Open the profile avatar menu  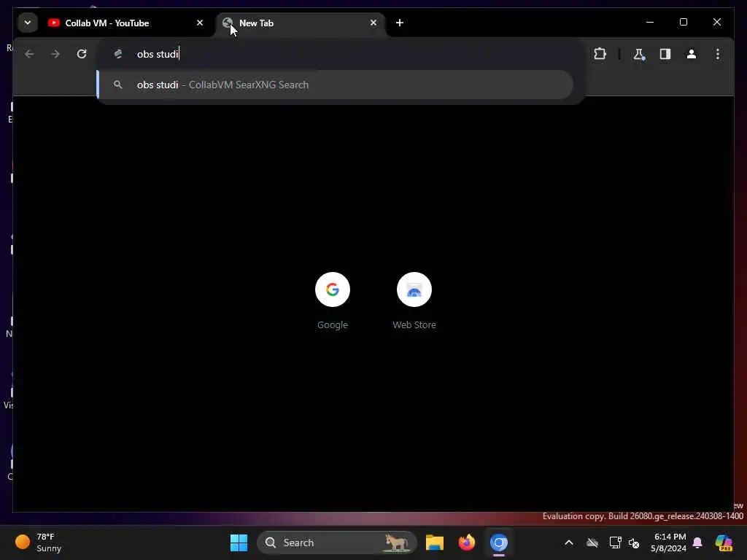pyautogui.click(x=692, y=54)
